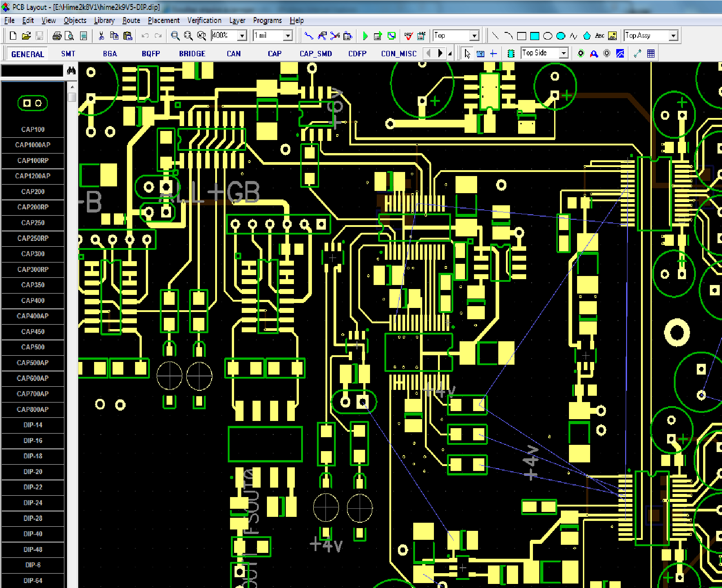
Task: Click the component list scroll-up arrow
Action: pyautogui.click(x=72, y=86)
